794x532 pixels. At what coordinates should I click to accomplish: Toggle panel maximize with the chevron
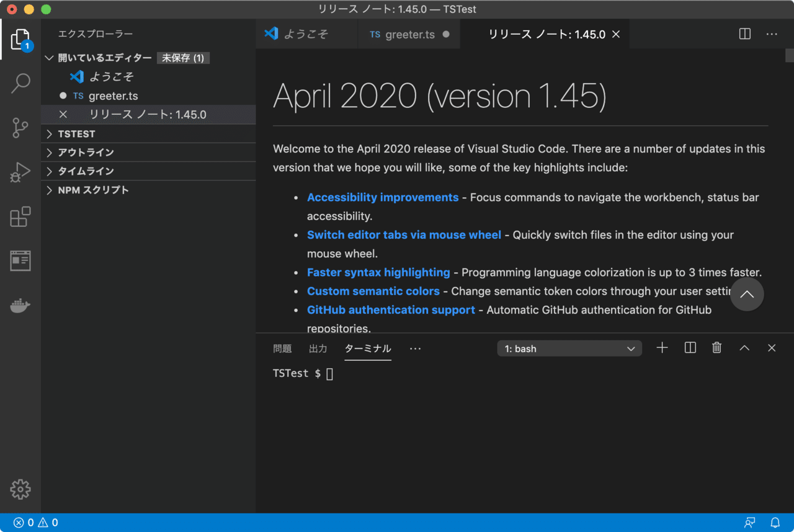tap(744, 348)
